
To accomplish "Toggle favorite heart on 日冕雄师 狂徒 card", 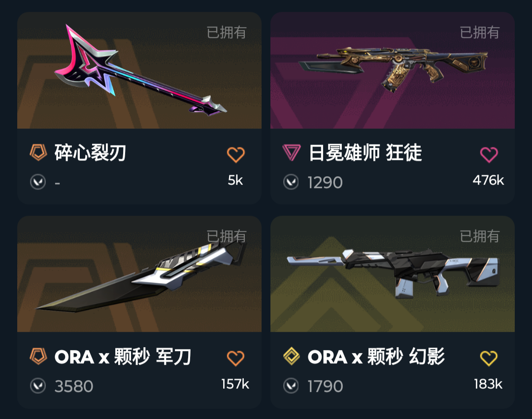I will click(489, 155).
